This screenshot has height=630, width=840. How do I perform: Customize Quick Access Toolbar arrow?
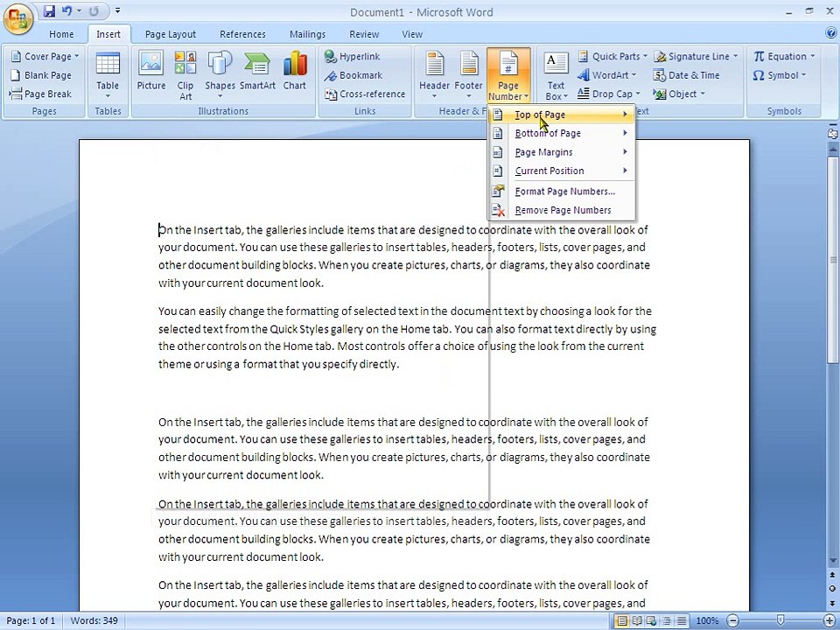click(x=117, y=10)
